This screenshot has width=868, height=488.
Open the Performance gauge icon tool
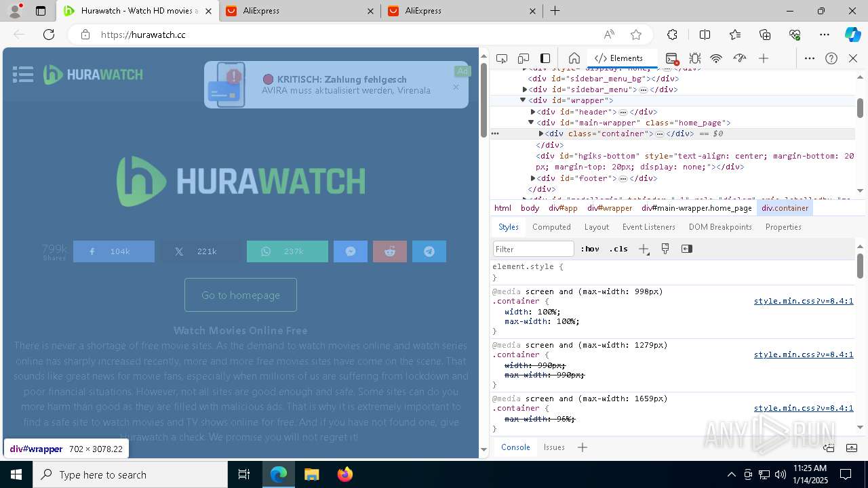740,58
